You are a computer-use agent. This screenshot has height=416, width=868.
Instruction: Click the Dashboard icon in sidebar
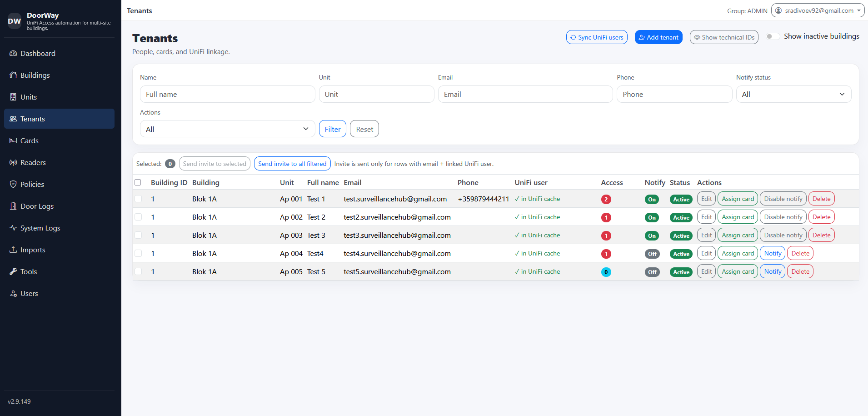click(13, 54)
